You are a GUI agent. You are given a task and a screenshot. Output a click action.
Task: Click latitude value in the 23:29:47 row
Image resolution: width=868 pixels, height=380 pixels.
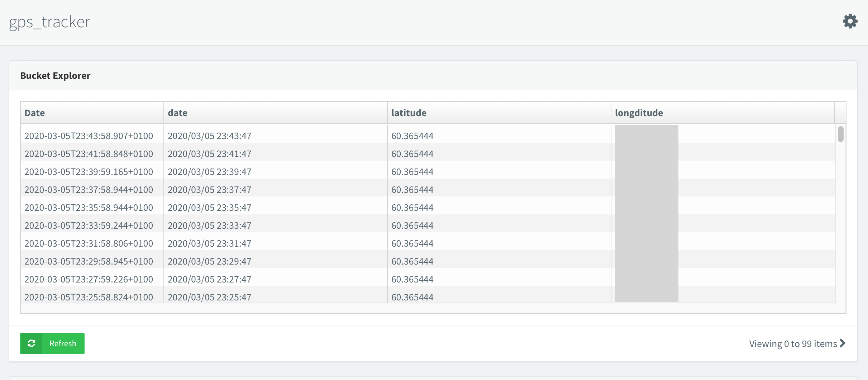(x=412, y=261)
